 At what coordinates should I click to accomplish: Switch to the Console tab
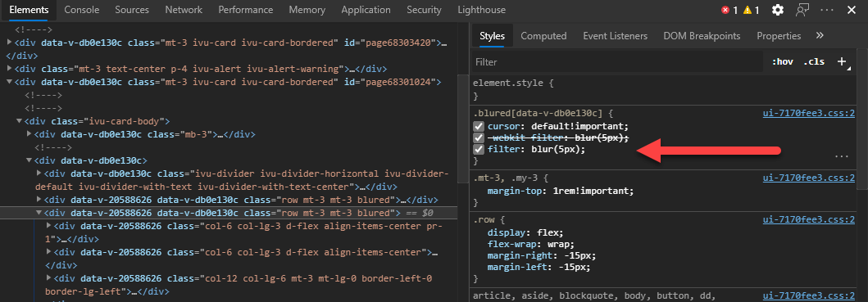tap(82, 10)
